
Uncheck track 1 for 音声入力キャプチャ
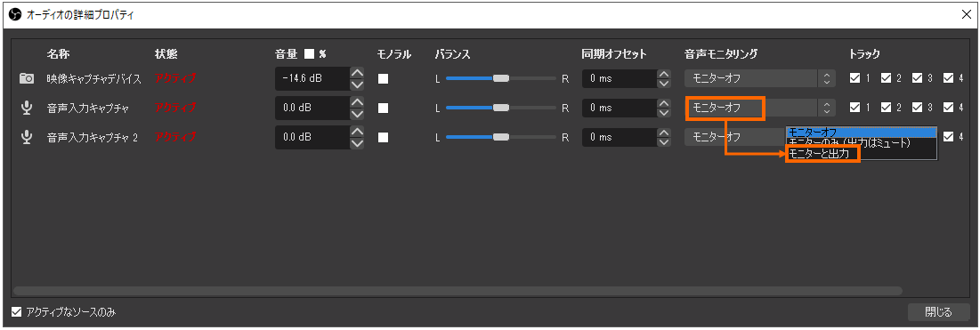tap(854, 108)
